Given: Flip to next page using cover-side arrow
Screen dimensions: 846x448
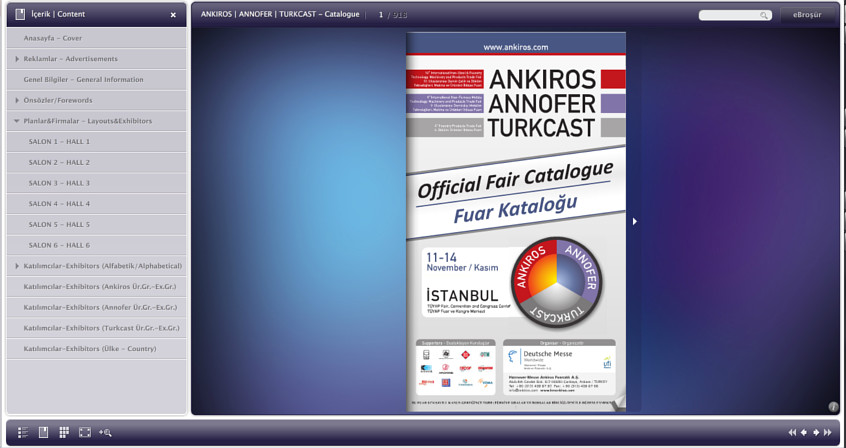Looking at the screenshot, I should (x=634, y=221).
